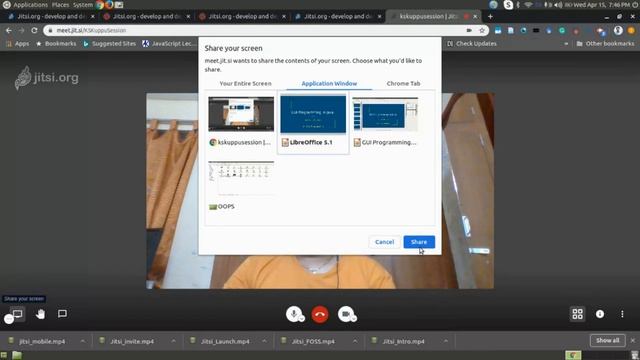
Task: Click camera indicator in address bar
Action: coord(469,30)
